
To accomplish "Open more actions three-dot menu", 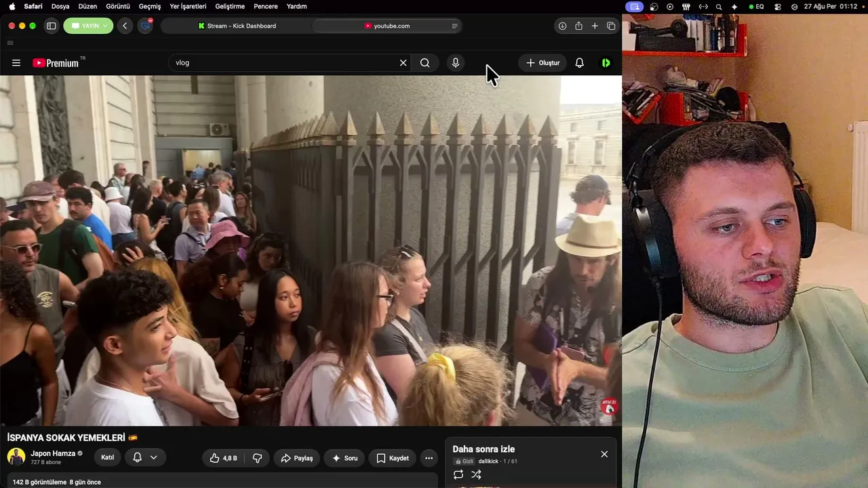I will click(x=429, y=458).
